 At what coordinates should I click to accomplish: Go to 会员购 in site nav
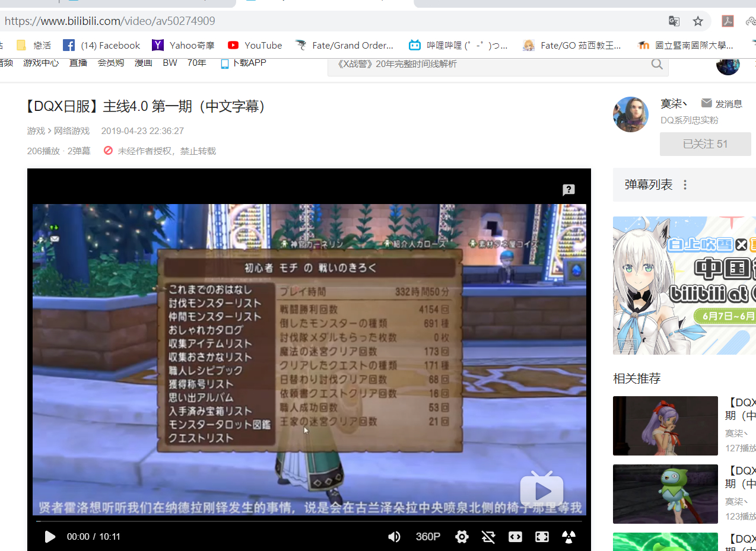coord(111,62)
